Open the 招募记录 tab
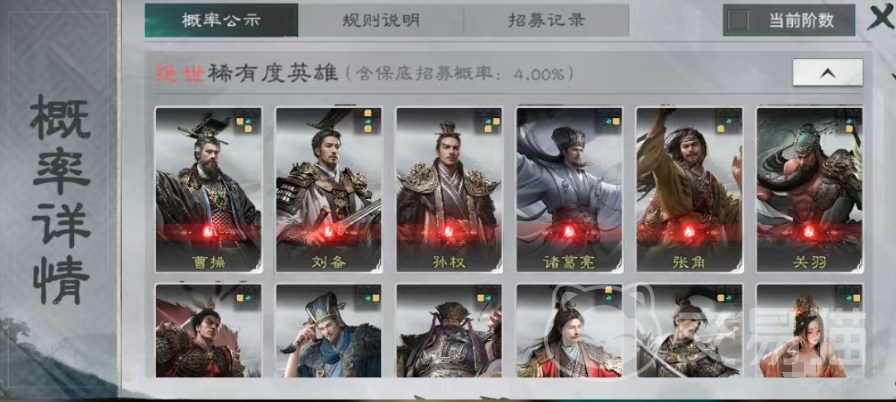Image resolution: width=896 pixels, height=402 pixels. [546, 21]
